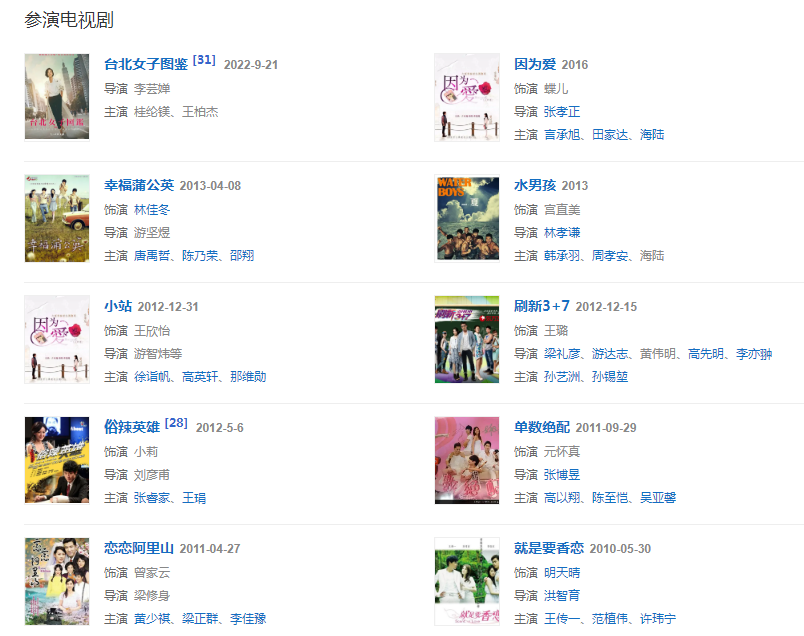The width and height of the screenshot is (804, 636).
Task: Open the 台北女子图鉴 poster thumbnail
Action: (x=57, y=97)
